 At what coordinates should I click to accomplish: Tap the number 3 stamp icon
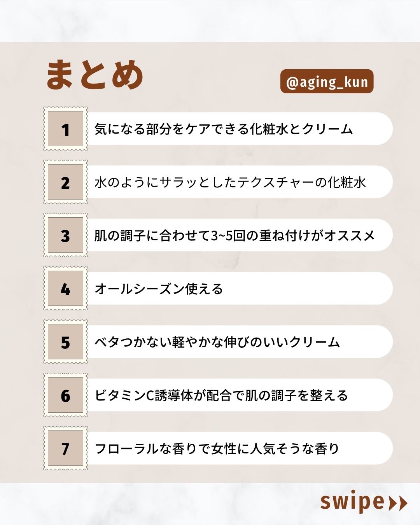(x=65, y=236)
